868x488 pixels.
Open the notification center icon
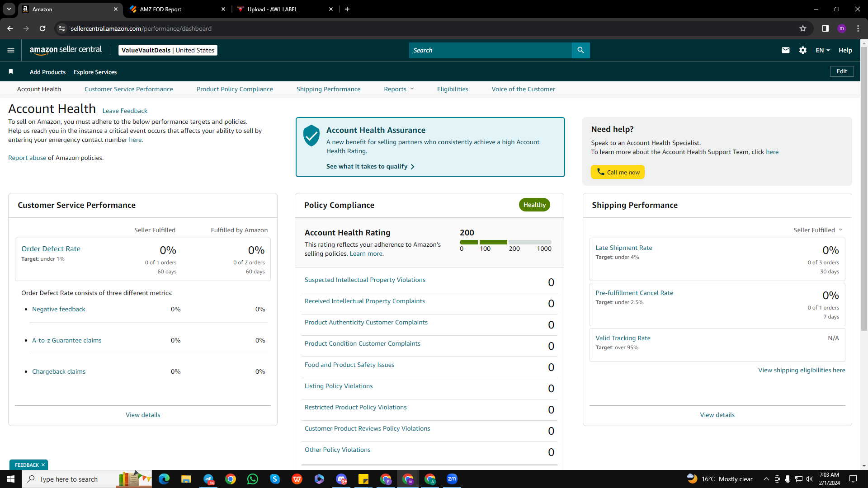[853, 479]
